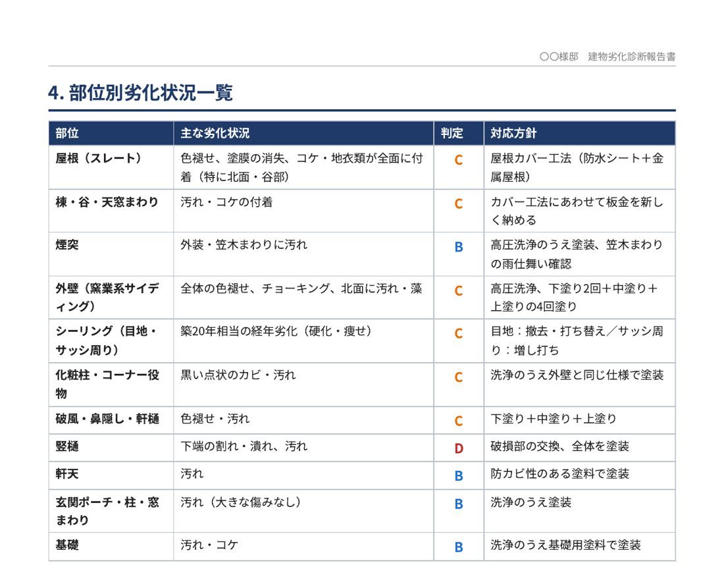Select the condition '色褪せ・汚れ'
The height and width of the screenshot is (588, 724).
pyautogui.click(x=215, y=419)
